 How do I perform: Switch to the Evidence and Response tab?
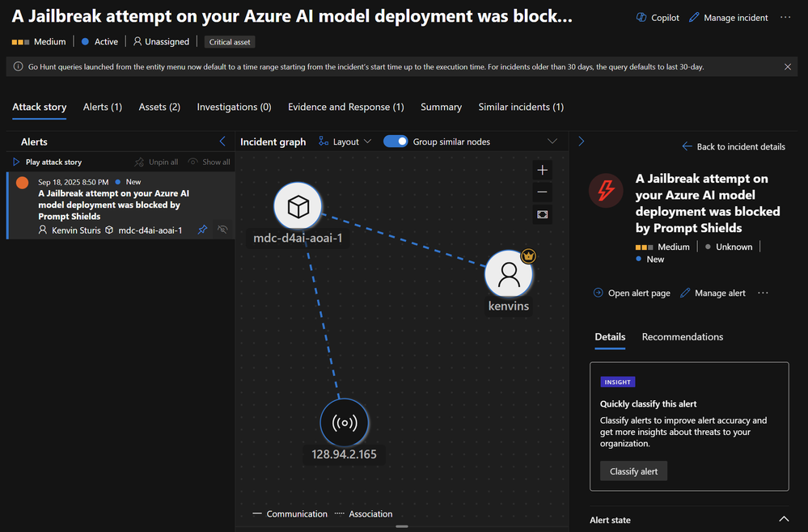pos(345,107)
